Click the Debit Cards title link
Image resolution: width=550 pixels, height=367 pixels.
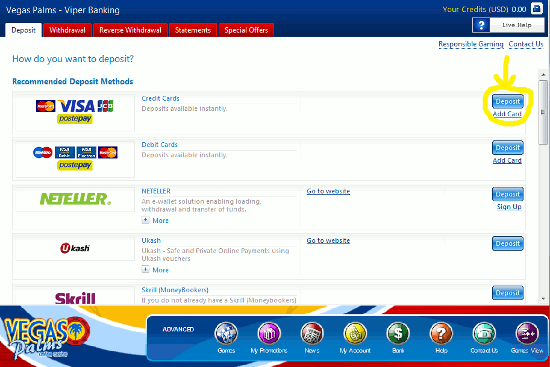pos(159,145)
